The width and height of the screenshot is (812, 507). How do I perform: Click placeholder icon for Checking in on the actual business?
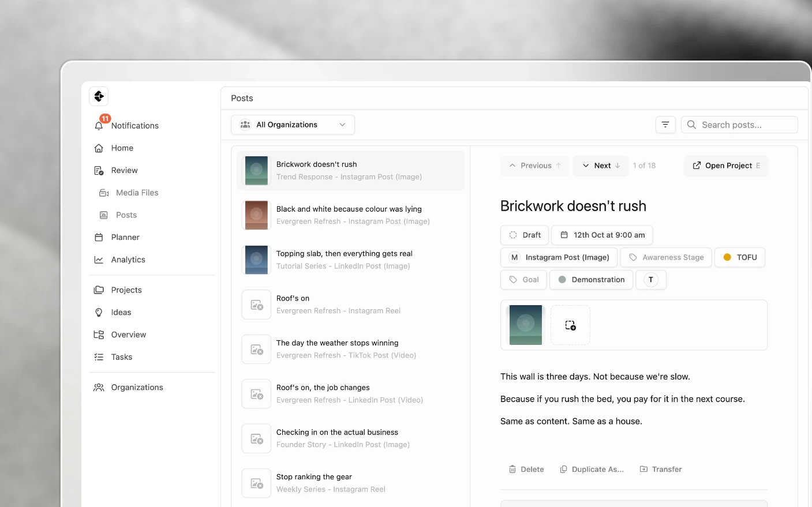click(x=256, y=438)
